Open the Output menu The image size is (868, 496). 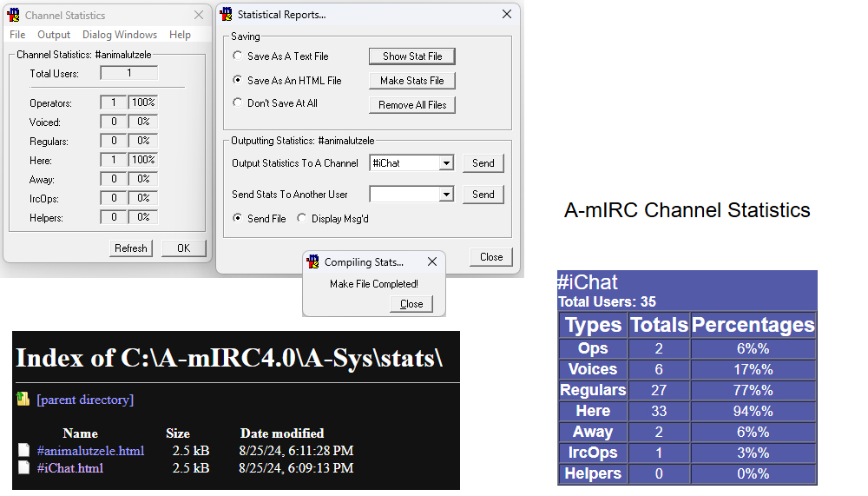[54, 35]
